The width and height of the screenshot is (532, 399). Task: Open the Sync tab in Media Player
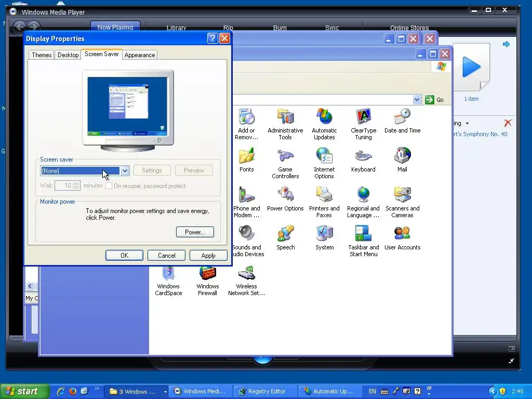(x=332, y=28)
